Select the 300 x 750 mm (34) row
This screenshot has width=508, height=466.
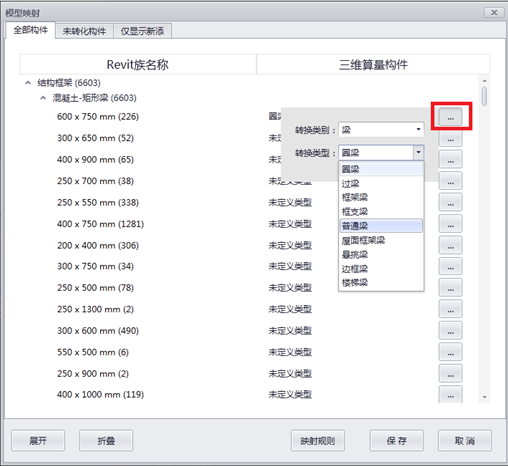pos(95,266)
